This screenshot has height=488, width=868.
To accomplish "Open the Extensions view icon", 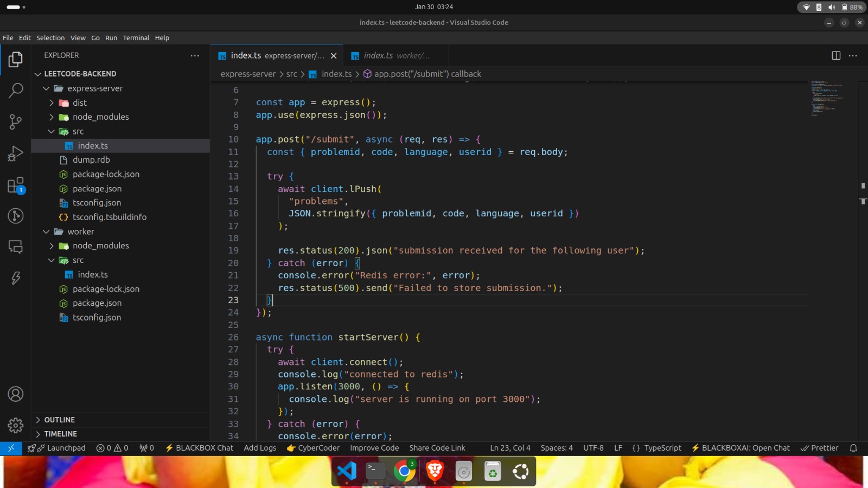I will coord(16,185).
